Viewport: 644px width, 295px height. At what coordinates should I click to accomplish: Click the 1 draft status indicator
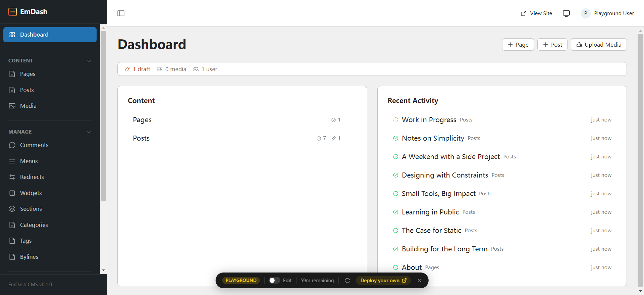(x=138, y=69)
